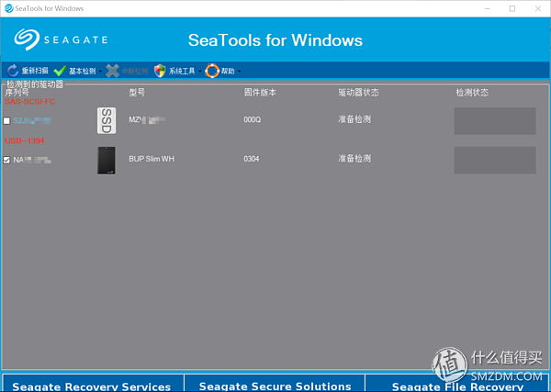Click the 固件版本 column header
Viewport: 551px width, 392px height.
tap(260, 93)
